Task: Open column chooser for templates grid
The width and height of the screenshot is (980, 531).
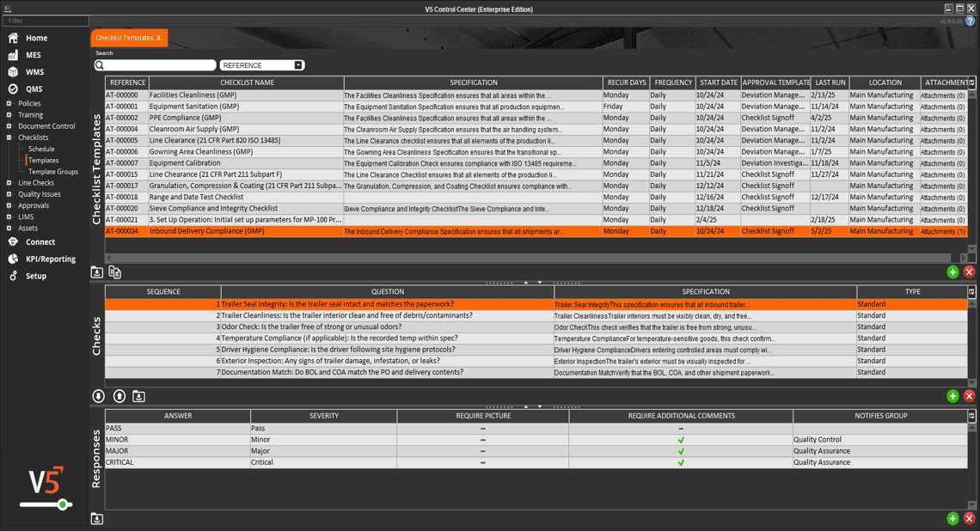Action: (972, 82)
